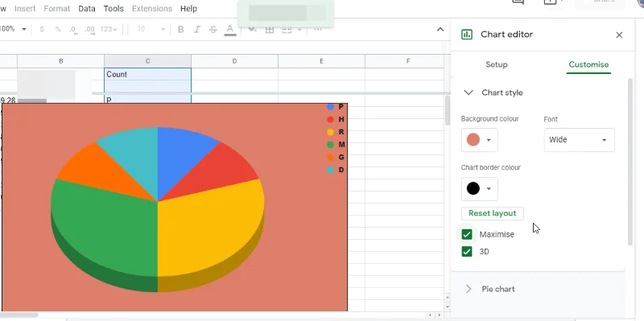644x321 pixels.
Task: Click the black chart border colour swatch
Action: pos(473,189)
